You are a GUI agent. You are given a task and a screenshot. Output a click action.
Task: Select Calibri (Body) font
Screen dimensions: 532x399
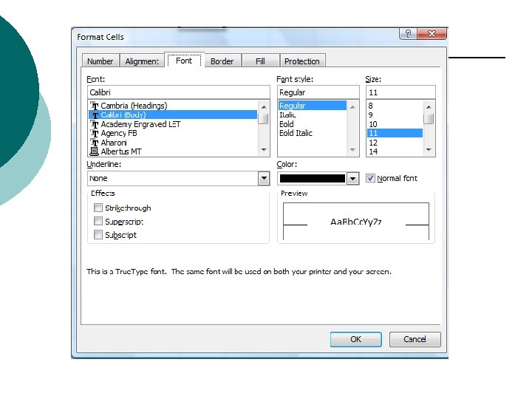pos(173,115)
